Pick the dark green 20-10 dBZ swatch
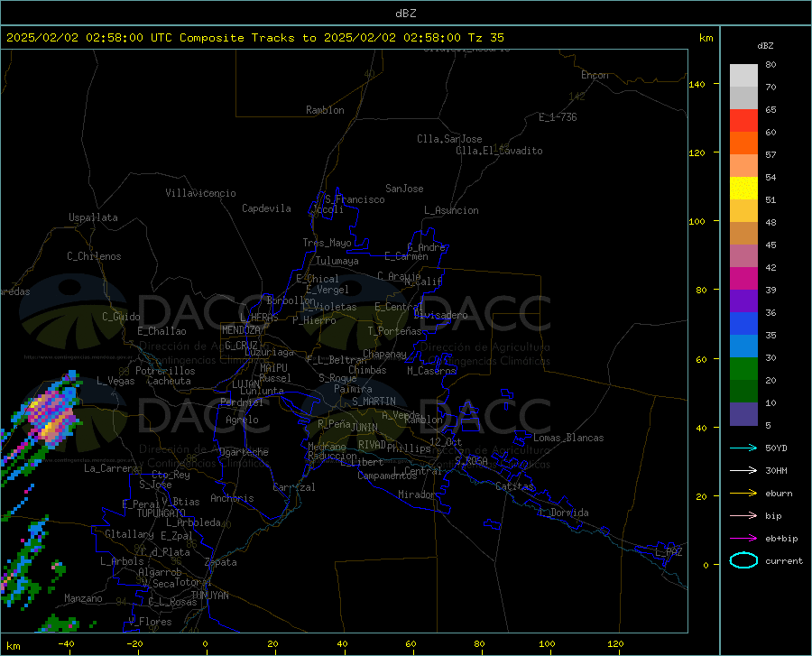812x656 pixels. (x=743, y=392)
